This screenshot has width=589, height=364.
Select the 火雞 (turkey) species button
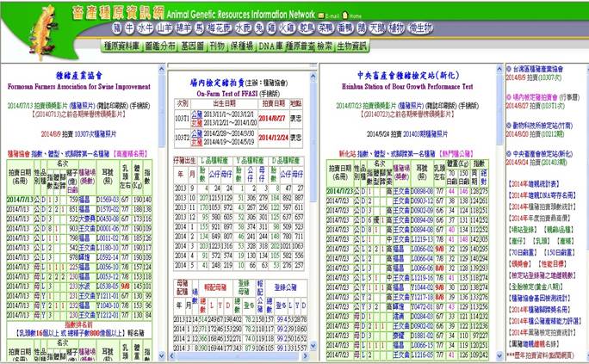(288, 28)
